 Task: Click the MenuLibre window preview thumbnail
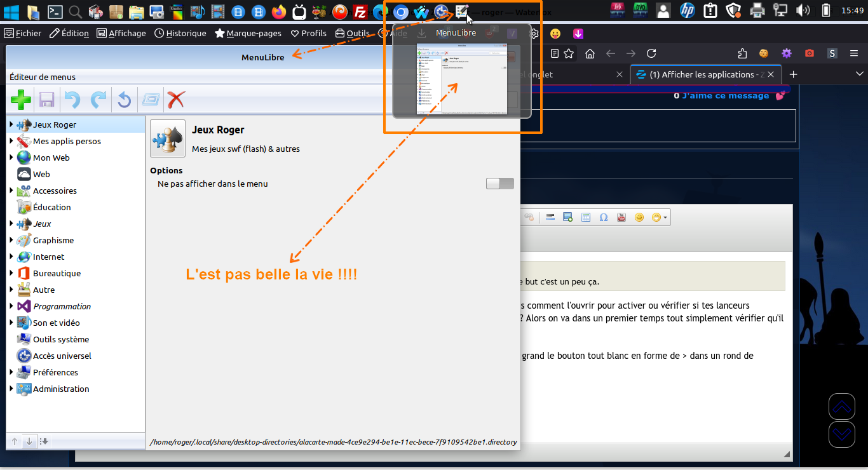(461, 79)
